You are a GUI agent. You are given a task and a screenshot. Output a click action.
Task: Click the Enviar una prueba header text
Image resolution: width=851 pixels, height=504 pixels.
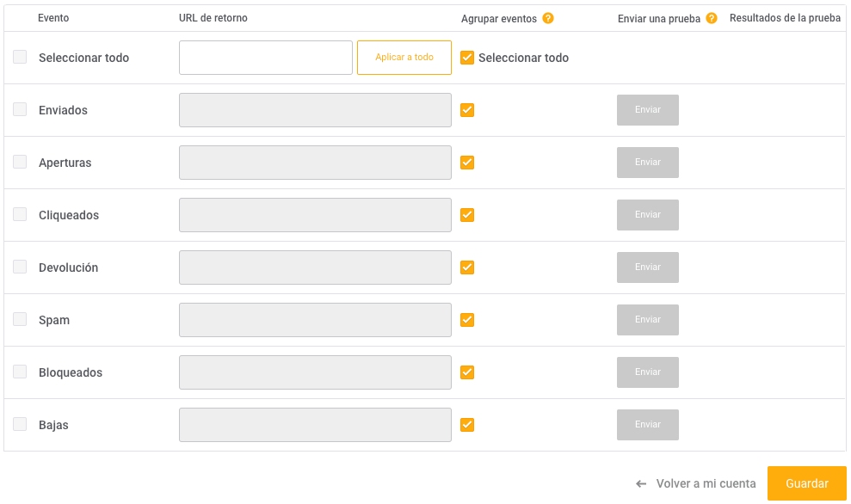659,18
